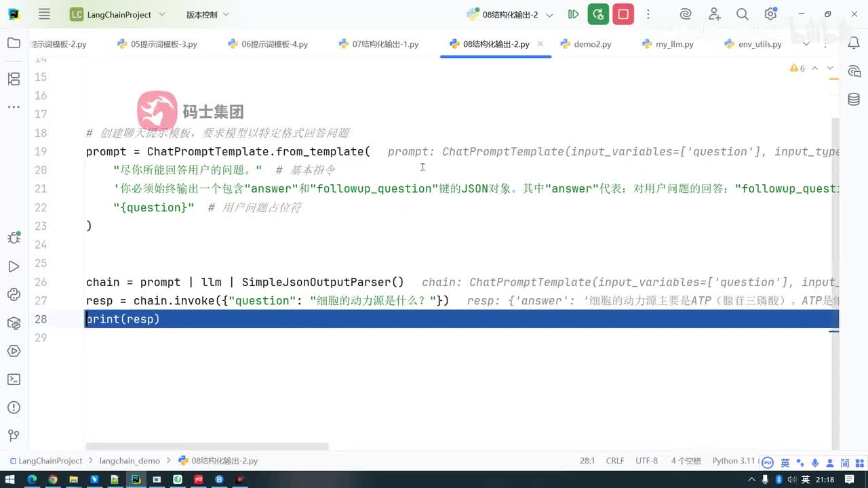Show the hidden editor tabs dropdown
The width and height of the screenshot is (868, 488).
[806, 44]
